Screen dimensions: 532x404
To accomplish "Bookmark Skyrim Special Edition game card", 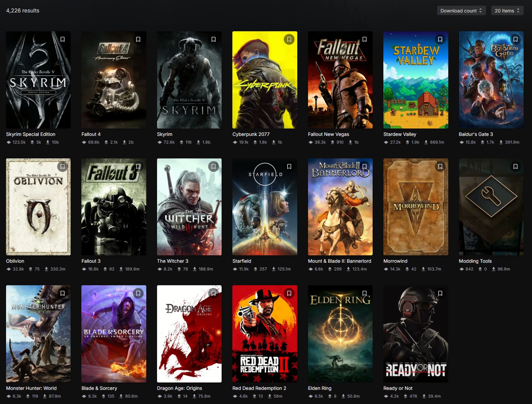I will pos(63,39).
